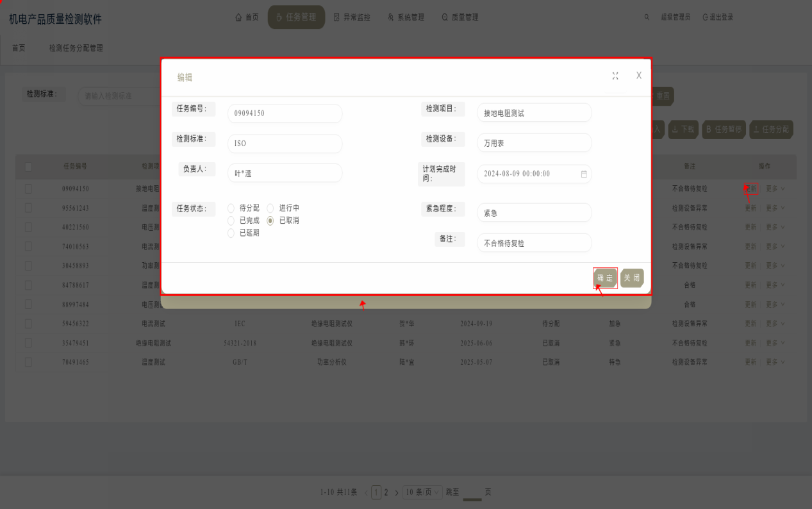Choose the 已完成 radio button
Screen dimensions: 812x509
231,221
